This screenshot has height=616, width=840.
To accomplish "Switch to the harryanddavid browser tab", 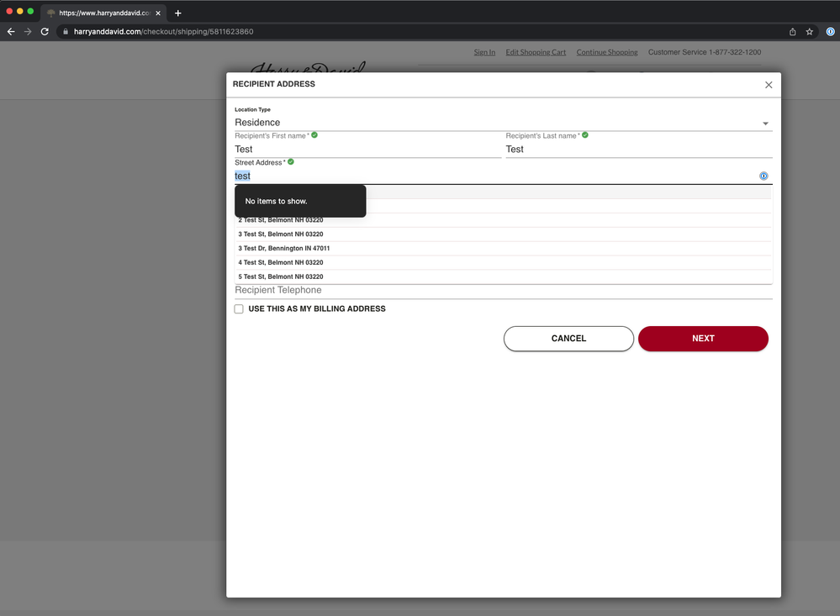I will [x=101, y=13].
